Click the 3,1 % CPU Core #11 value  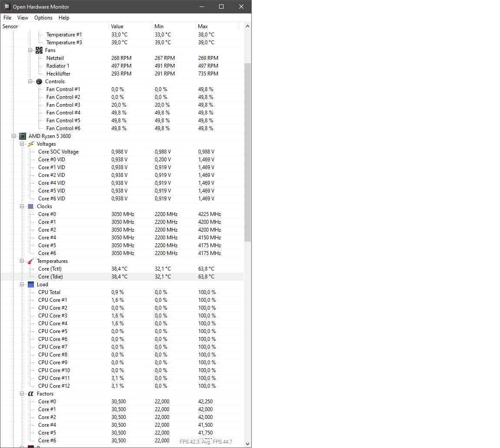pos(118,378)
